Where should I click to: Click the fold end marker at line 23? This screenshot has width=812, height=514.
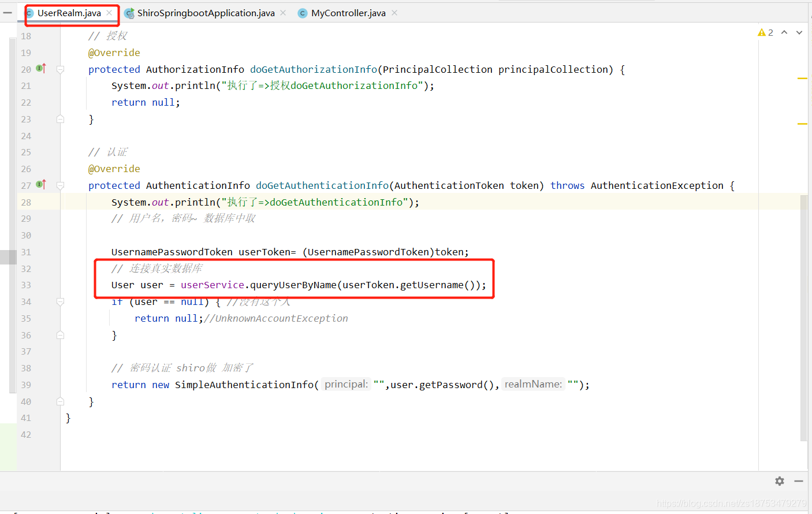coord(60,119)
